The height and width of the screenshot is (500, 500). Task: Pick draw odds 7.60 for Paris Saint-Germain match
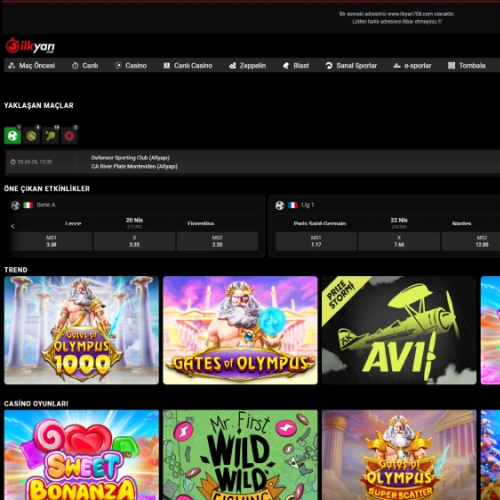tap(399, 241)
